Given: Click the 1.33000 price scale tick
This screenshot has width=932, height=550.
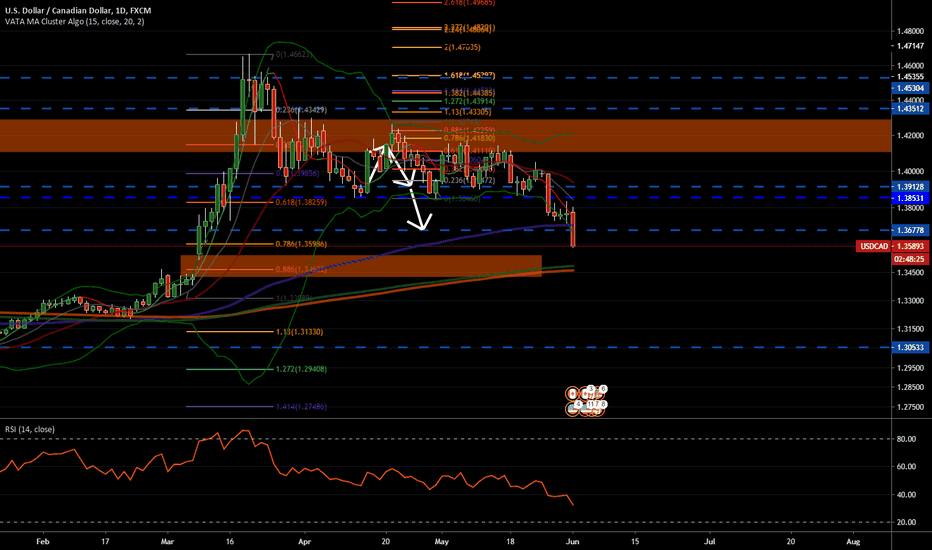Looking at the screenshot, I should [x=911, y=301].
